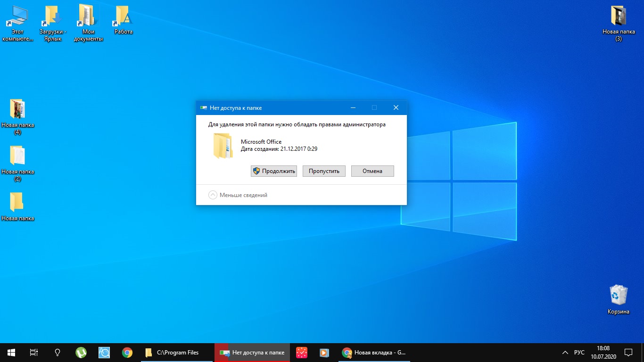Select the Корзина recycle bin icon
644x362 pixels.
coord(618,300)
